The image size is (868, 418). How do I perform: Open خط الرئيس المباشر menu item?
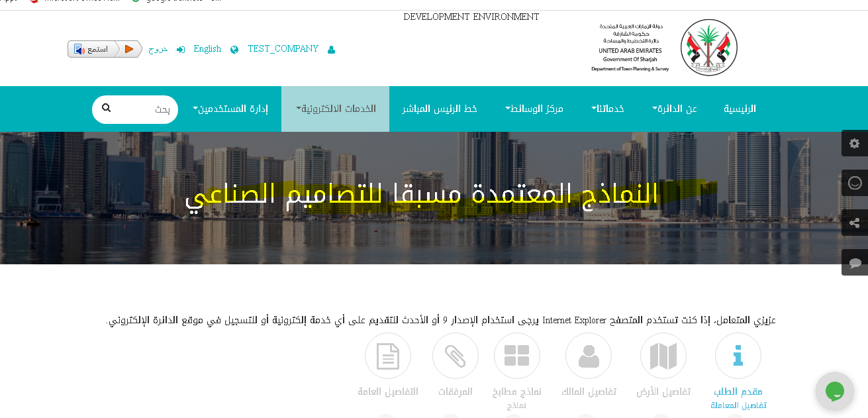pyautogui.click(x=440, y=109)
